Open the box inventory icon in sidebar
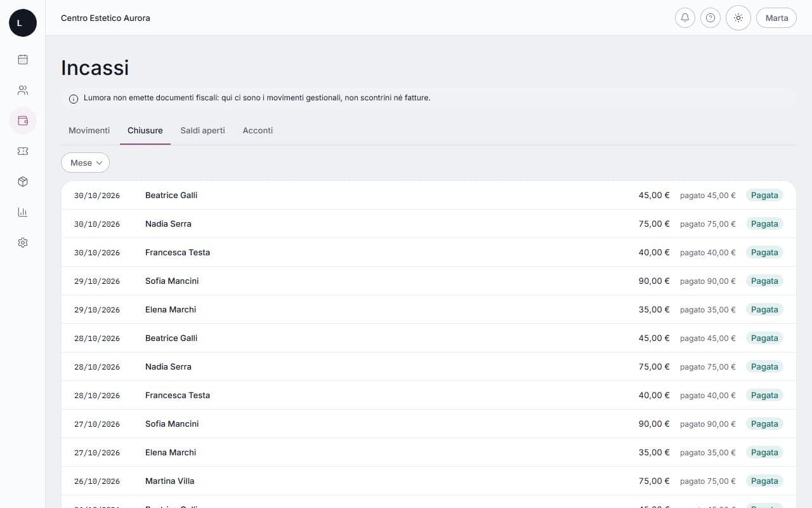 point(23,182)
